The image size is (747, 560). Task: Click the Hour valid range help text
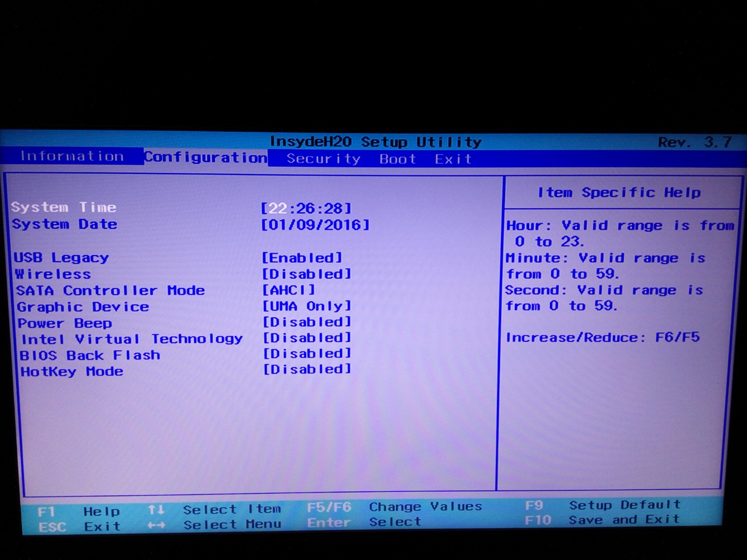coord(620,234)
